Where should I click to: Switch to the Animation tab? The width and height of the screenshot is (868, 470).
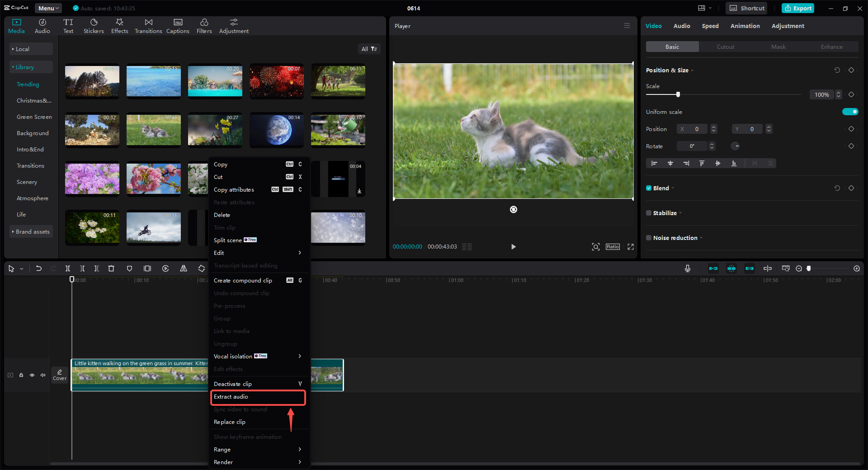click(x=745, y=26)
